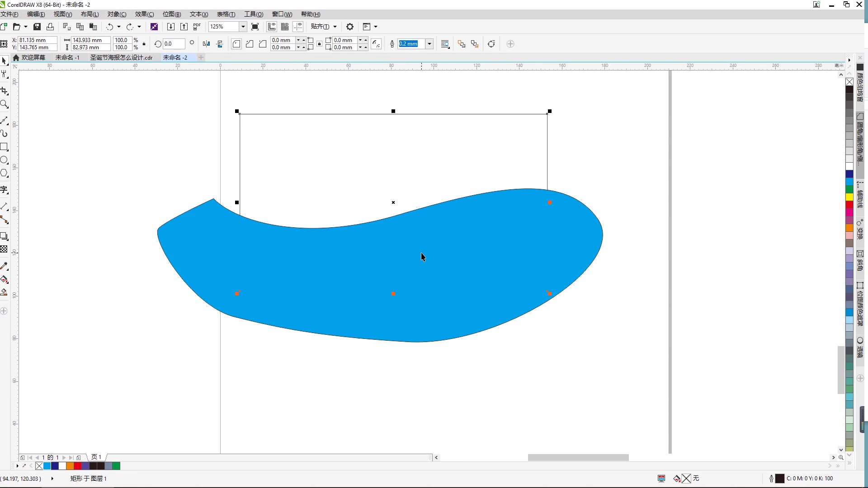Switch to the 未命名 -1 document tab
The width and height of the screenshot is (868, 488).
[x=67, y=57]
